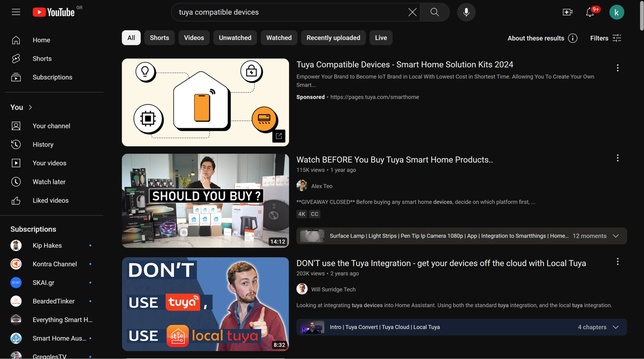
Task: Open the Will Surridge Tech channel link
Action: 333,289
